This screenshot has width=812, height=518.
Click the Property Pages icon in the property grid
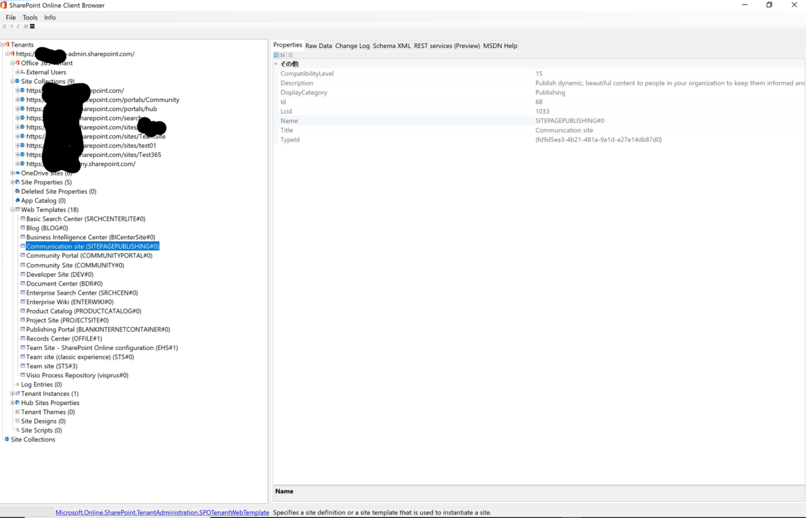pyautogui.click(x=291, y=55)
